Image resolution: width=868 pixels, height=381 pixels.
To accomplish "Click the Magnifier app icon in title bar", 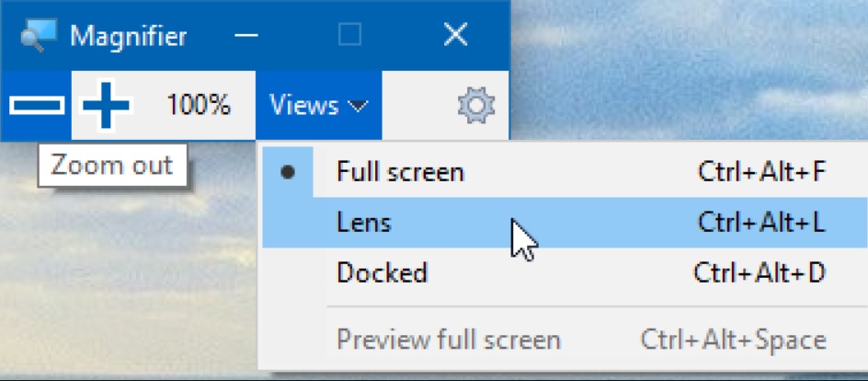I will 38,36.
